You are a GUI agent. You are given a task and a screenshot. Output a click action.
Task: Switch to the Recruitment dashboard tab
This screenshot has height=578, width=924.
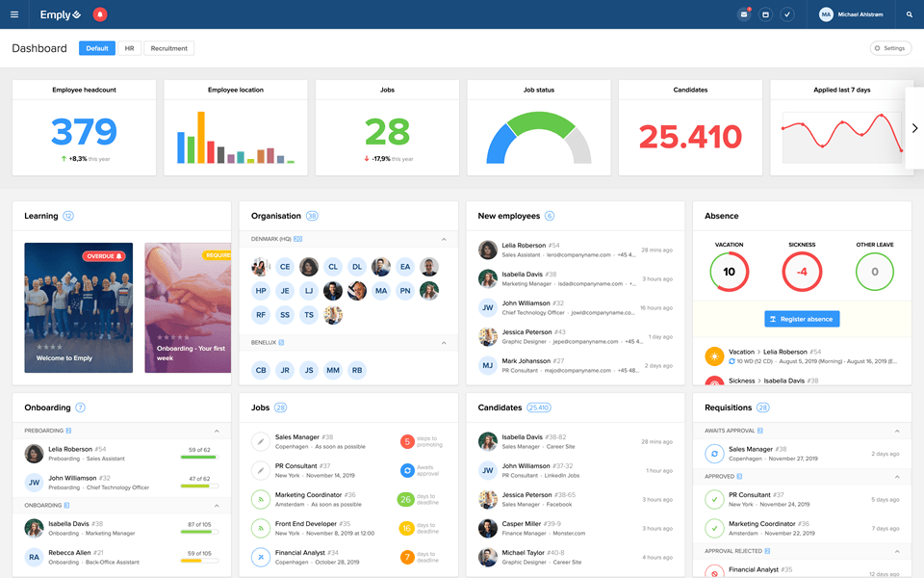point(168,48)
